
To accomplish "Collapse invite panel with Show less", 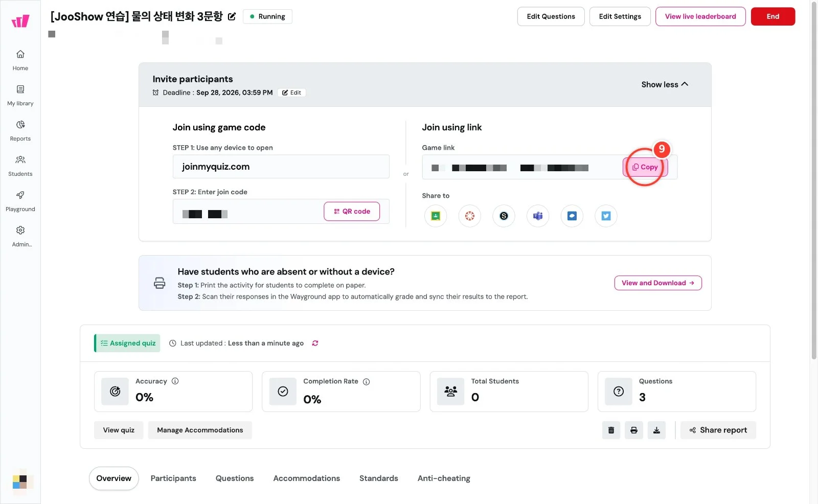I will (665, 84).
